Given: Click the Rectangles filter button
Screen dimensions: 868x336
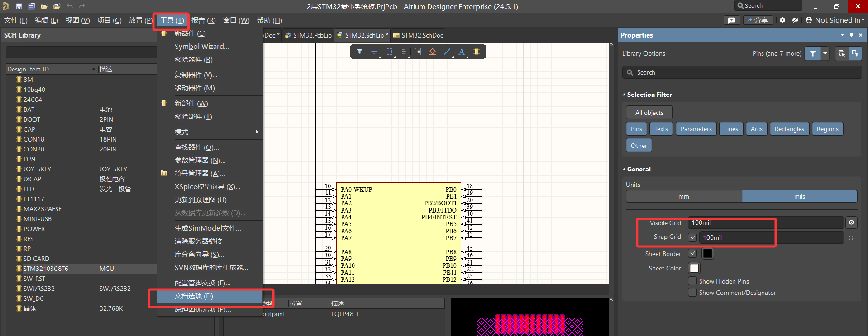Looking at the screenshot, I should click(789, 129).
